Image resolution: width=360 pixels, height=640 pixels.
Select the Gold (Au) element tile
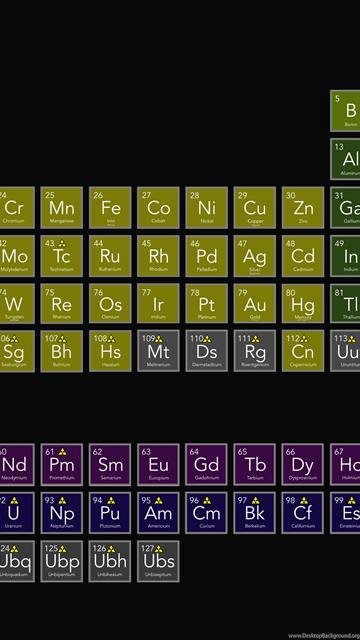coord(255,304)
